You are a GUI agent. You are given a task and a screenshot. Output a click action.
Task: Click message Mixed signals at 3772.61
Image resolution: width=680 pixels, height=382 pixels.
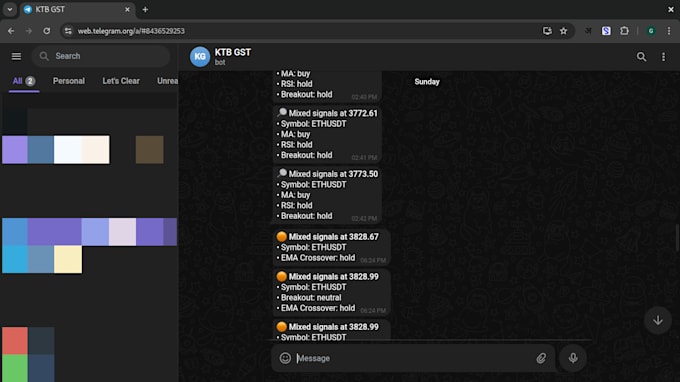point(327,134)
